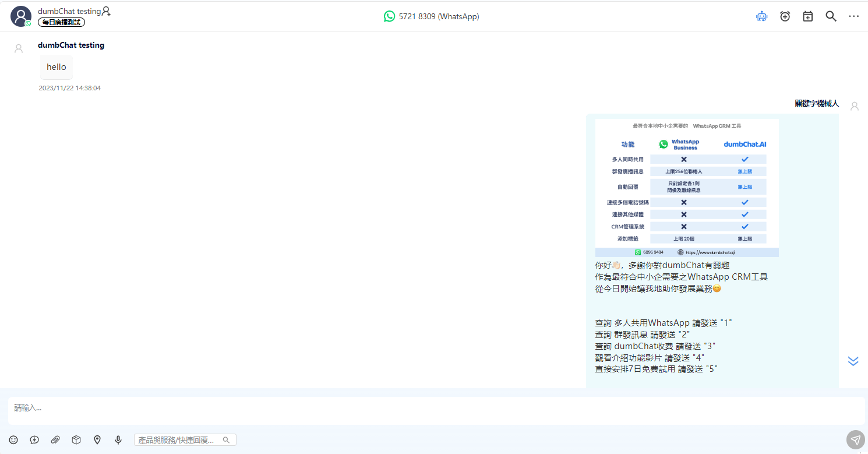Viewport: 868px width, 454px height.
Task: Open the CRM comparison image in the message
Action: 687,188
